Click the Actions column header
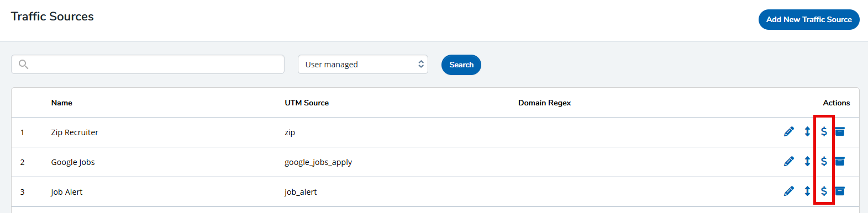 (x=837, y=103)
